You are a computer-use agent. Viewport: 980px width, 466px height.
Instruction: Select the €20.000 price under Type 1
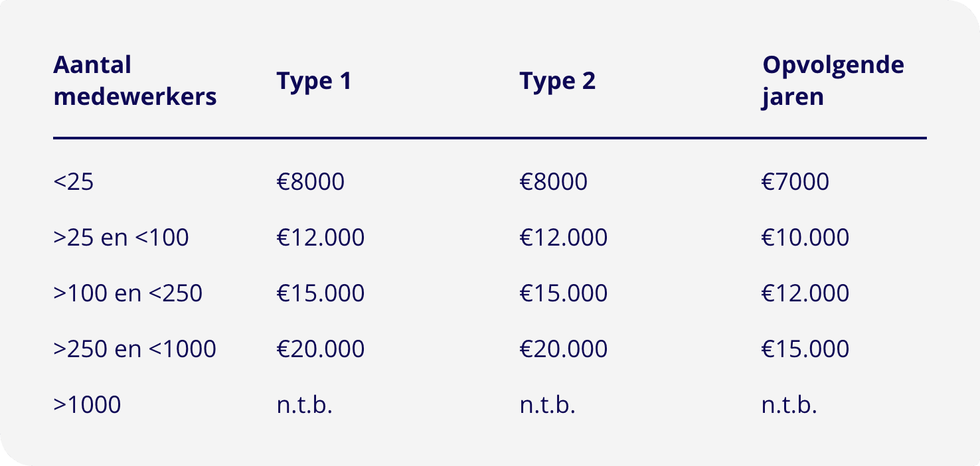point(321,349)
